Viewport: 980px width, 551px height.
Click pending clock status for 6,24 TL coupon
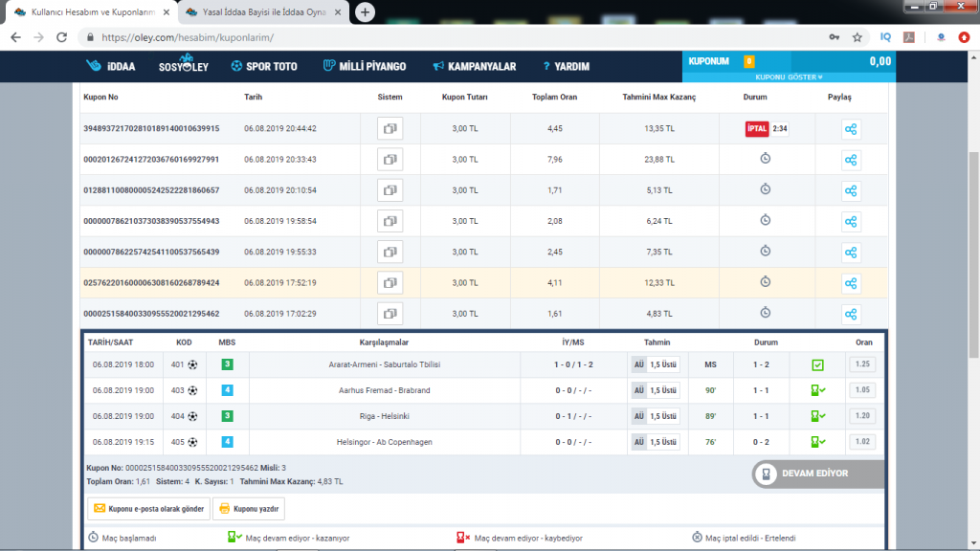pyautogui.click(x=766, y=221)
